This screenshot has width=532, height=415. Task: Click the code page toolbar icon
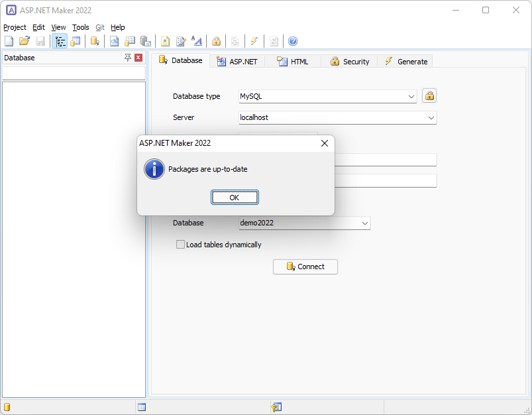[x=115, y=41]
